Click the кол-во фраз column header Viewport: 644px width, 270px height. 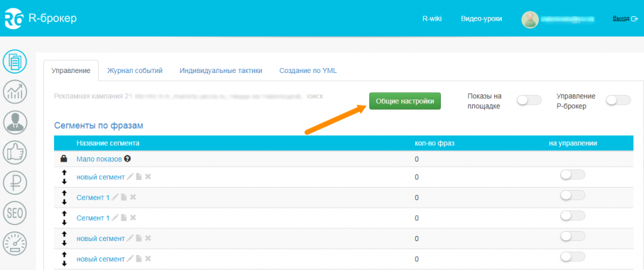click(434, 143)
